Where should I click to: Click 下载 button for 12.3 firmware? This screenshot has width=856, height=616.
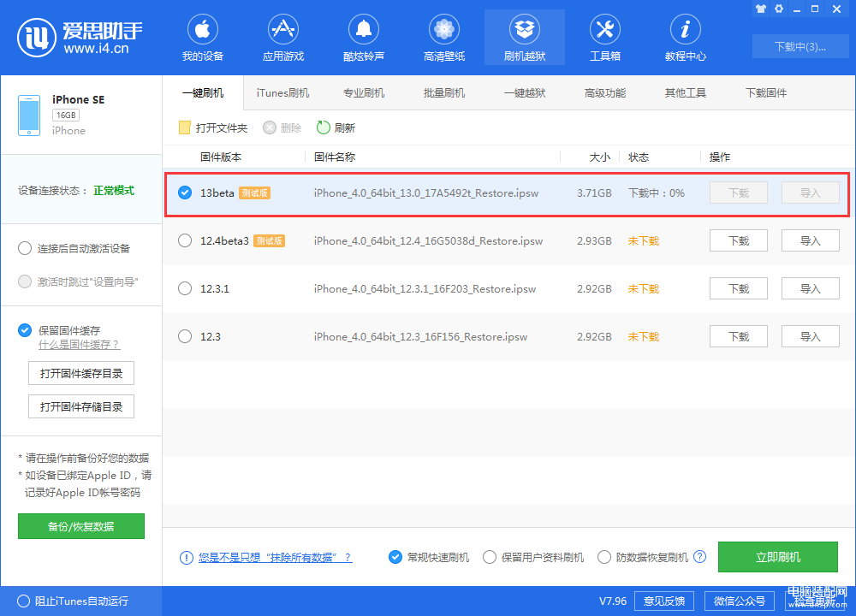pos(739,336)
